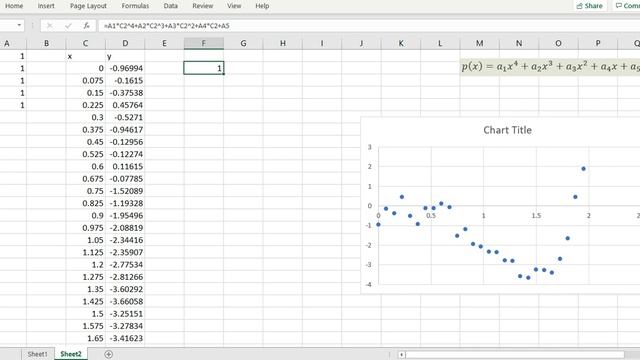This screenshot has width=640, height=360.
Task: Select cell with value 0.075
Action: (85, 80)
